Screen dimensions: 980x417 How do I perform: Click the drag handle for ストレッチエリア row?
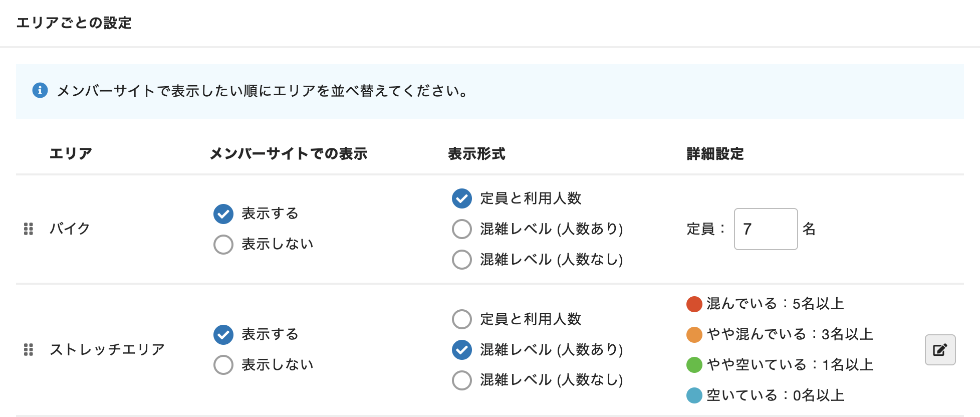[x=29, y=349]
